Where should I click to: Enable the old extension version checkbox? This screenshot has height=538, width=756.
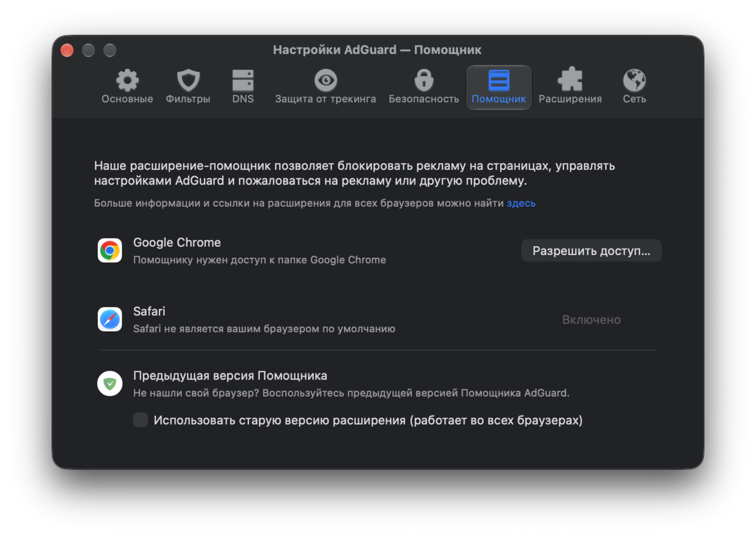pos(141,420)
